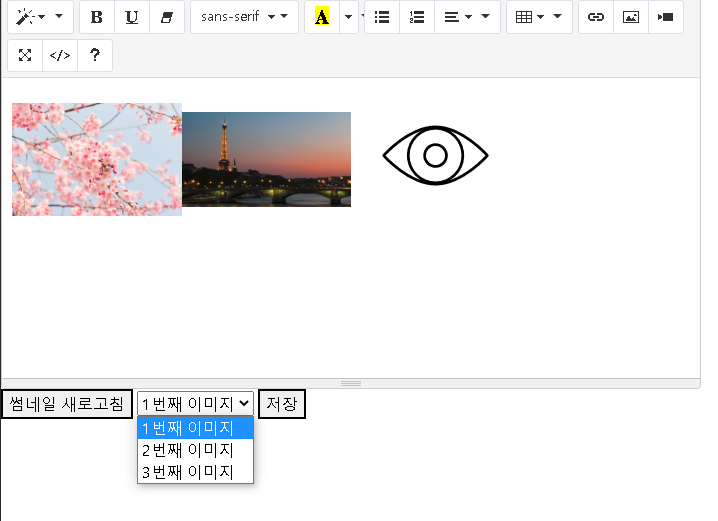Viewport: 718px width, 521px height.
Task: Toggle underline formatting
Action: pos(132,17)
